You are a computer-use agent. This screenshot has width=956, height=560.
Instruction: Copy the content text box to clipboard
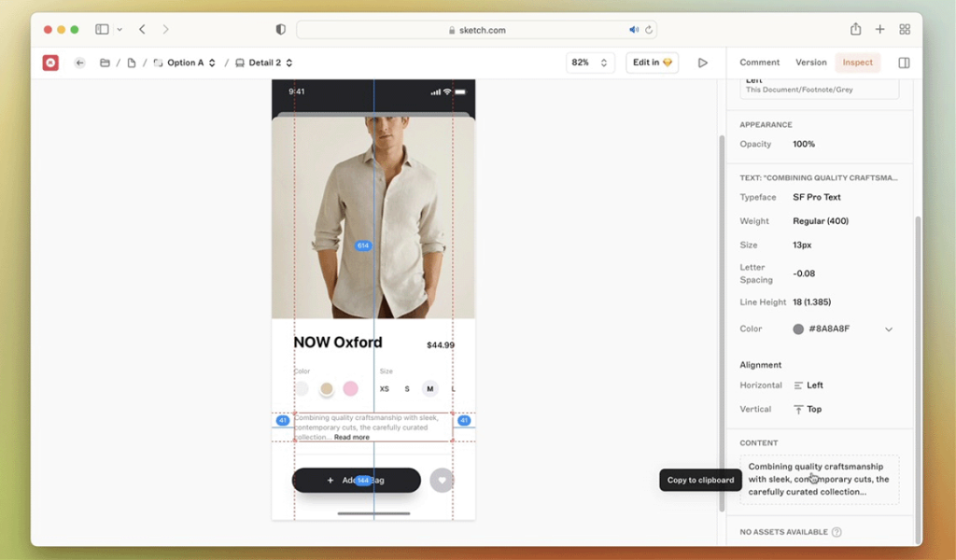820,479
